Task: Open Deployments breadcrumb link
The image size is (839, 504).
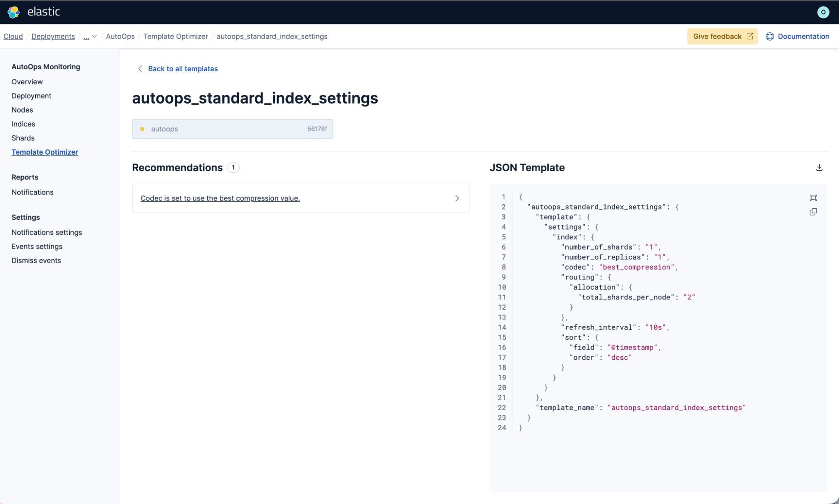Action: pos(53,36)
